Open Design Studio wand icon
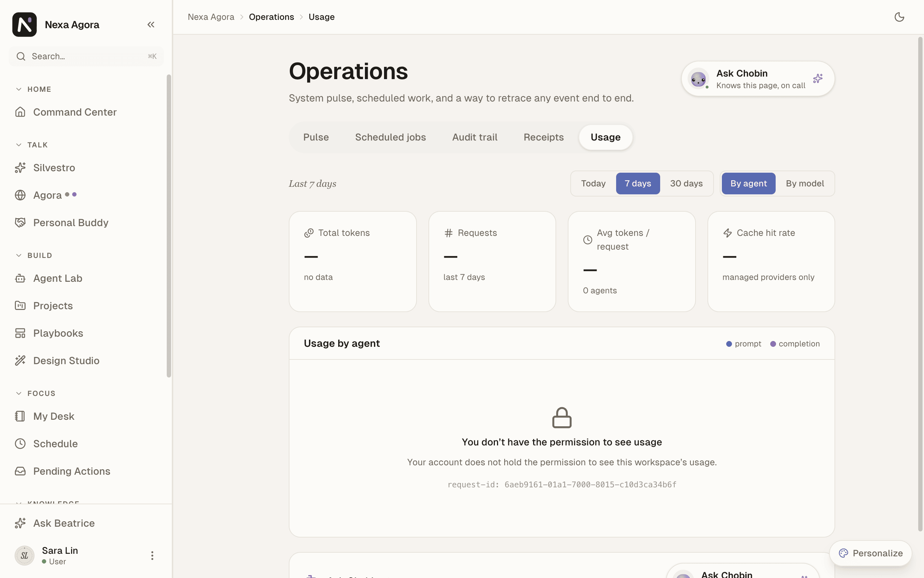 pos(20,361)
